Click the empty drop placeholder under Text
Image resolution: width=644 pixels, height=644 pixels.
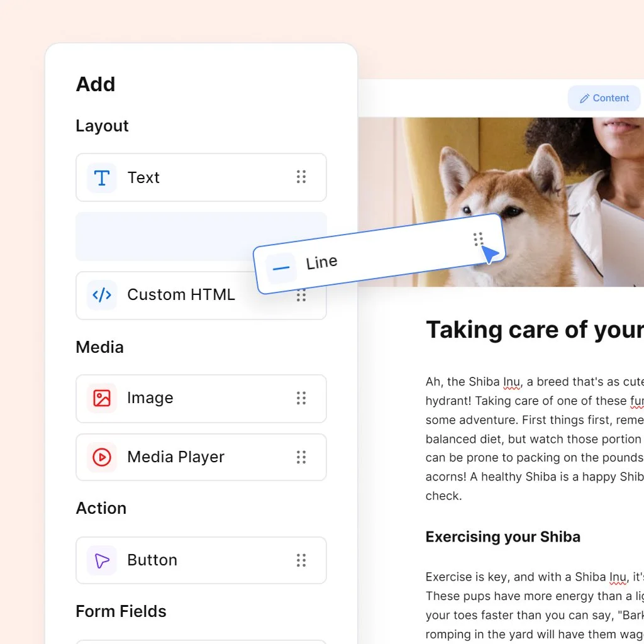164,236
